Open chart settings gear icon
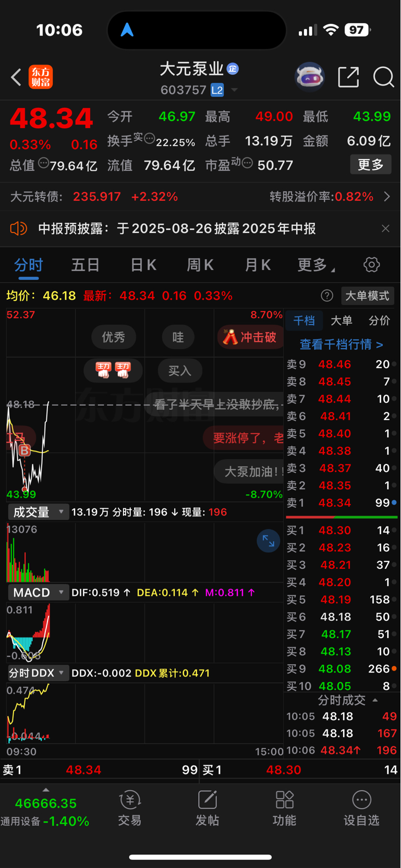This screenshot has height=868, width=401. [371, 265]
